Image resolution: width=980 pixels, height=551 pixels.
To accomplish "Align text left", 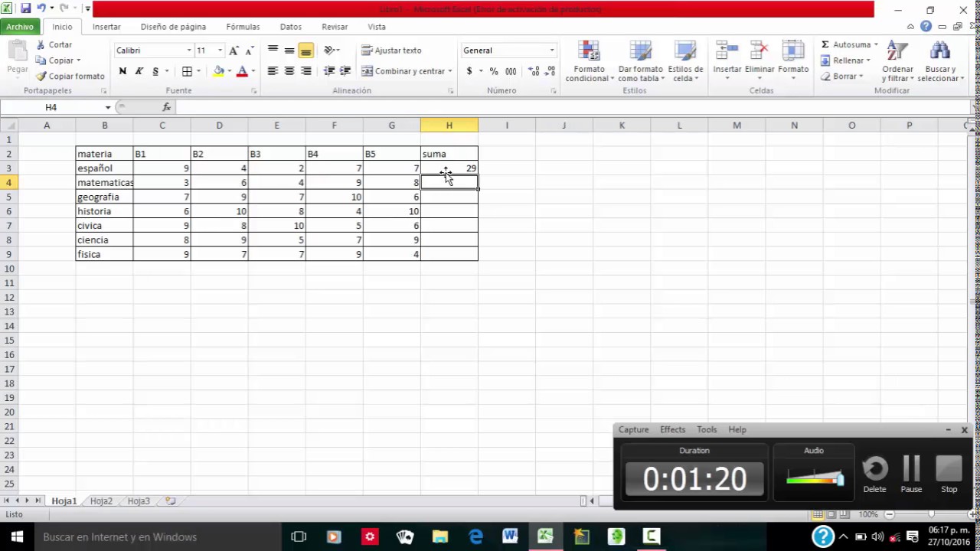I will [x=273, y=71].
